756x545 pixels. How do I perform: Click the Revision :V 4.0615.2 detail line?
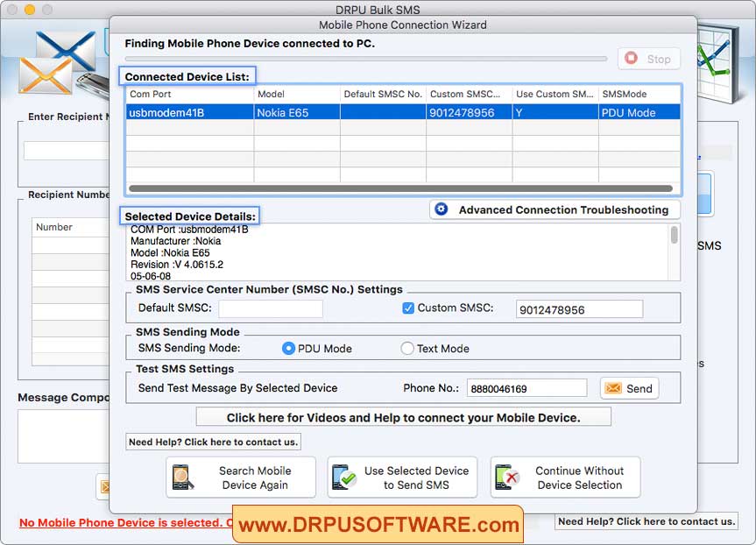(x=177, y=265)
